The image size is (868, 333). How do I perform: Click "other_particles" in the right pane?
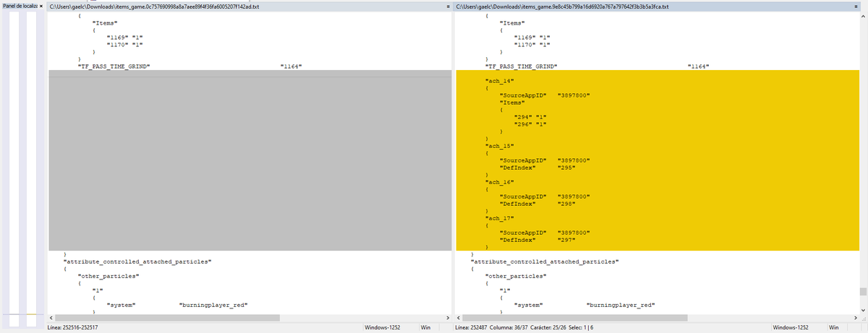[516, 276]
